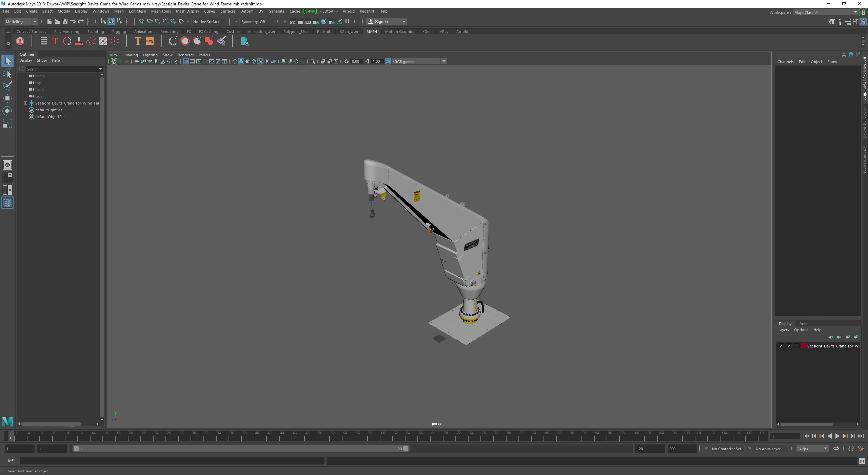The image size is (868, 475).
Task: Click the SVG import shelf icon
Action: point(150,41)
